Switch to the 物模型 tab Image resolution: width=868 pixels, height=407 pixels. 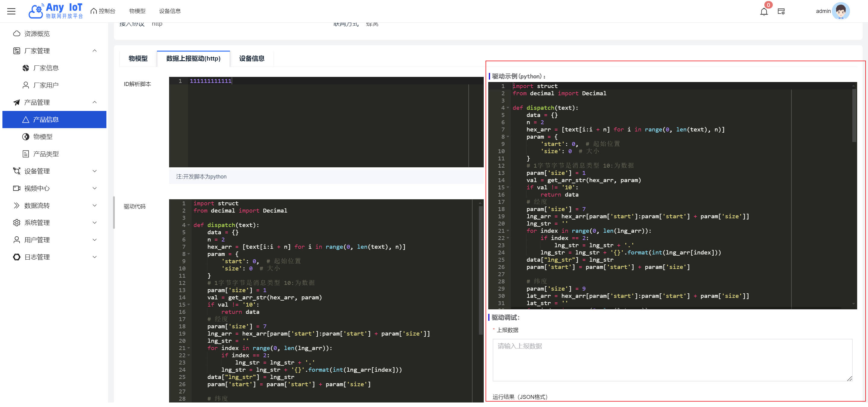coord(138,58)
